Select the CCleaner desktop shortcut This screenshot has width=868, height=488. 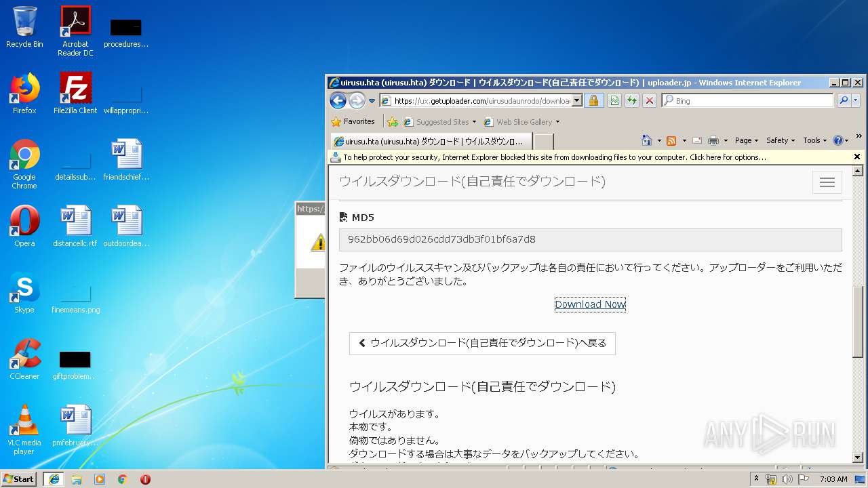tap(24, 359)
